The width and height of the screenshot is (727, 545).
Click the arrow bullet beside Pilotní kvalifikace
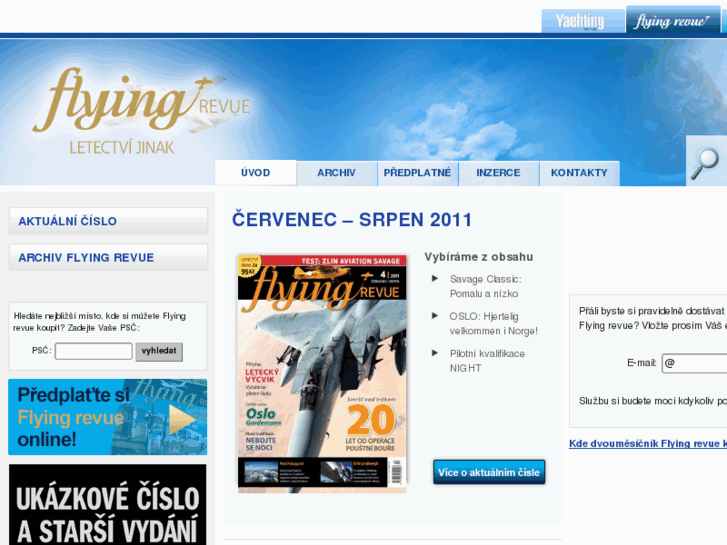click(x=435, y=353)
